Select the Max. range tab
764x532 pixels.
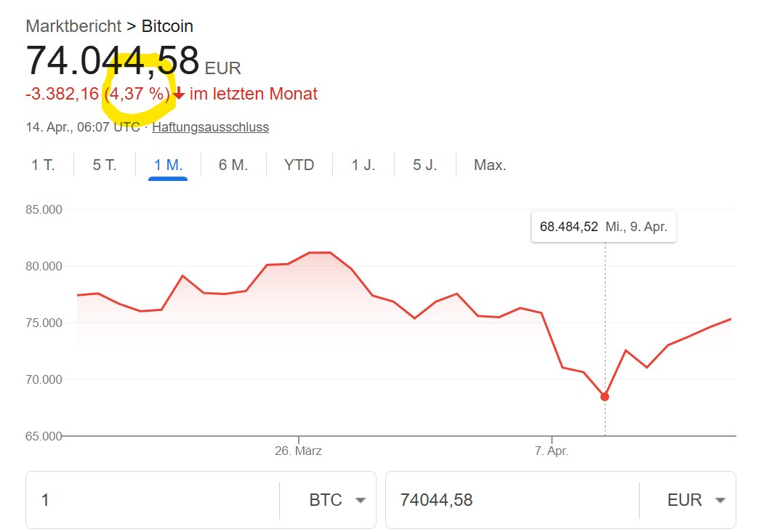[x=490, y=165]
